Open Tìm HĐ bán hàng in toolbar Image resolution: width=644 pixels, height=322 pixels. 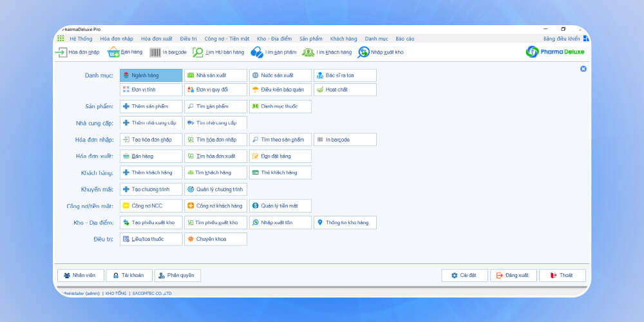coord(198,52)
